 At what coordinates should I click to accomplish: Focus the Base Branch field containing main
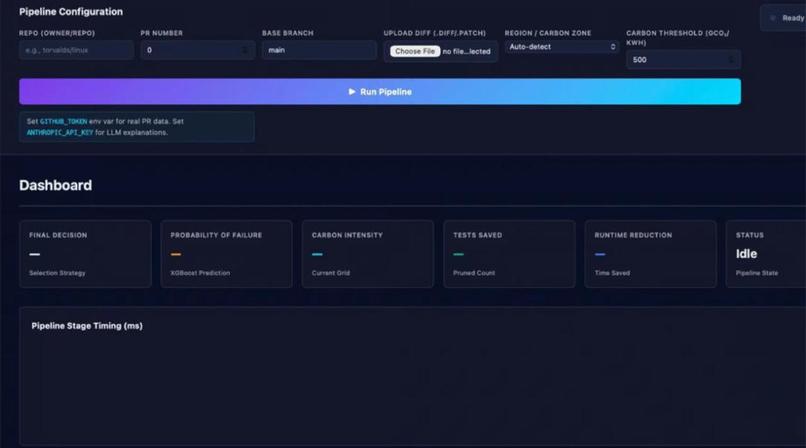pos(319,50)
